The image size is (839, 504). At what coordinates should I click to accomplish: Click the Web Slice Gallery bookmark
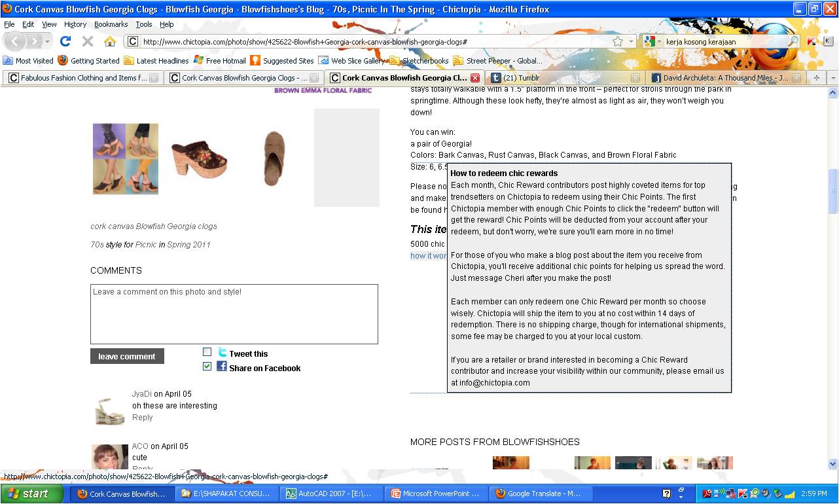(x=352, y=60)
